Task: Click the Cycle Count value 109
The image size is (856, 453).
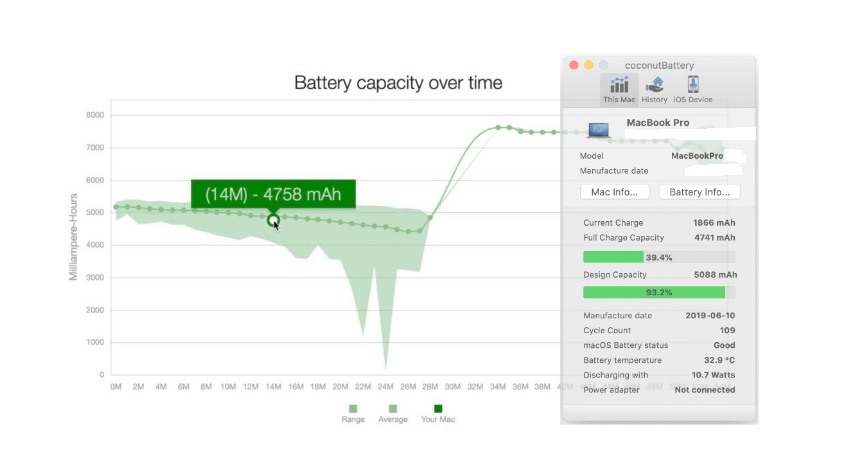Action: [727, 330]
